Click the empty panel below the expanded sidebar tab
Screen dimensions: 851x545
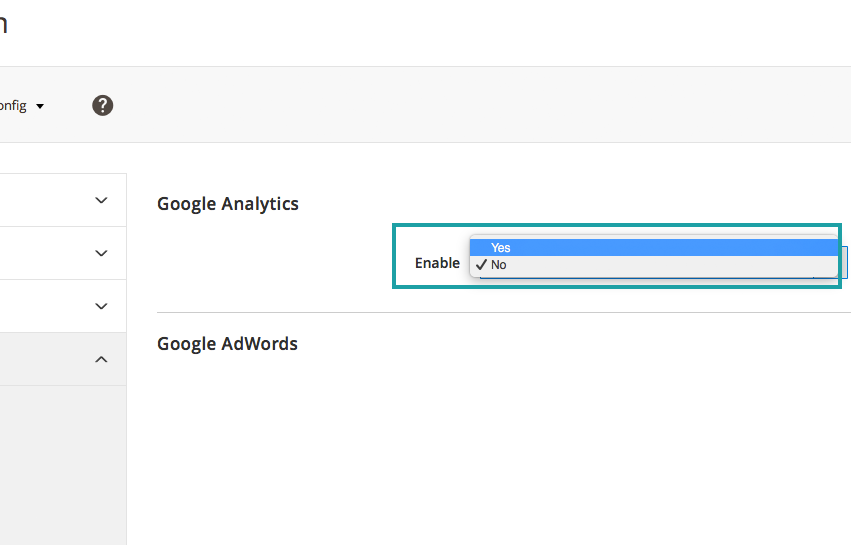coord(60,460)
